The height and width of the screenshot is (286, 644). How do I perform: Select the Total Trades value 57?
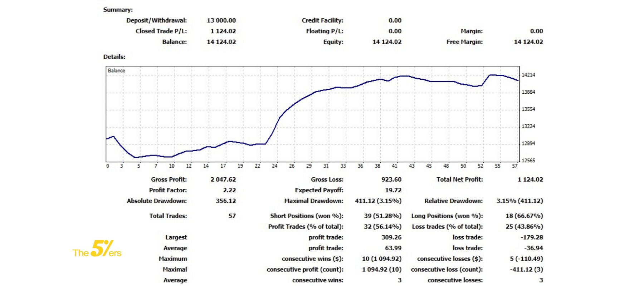coord(232,216)
